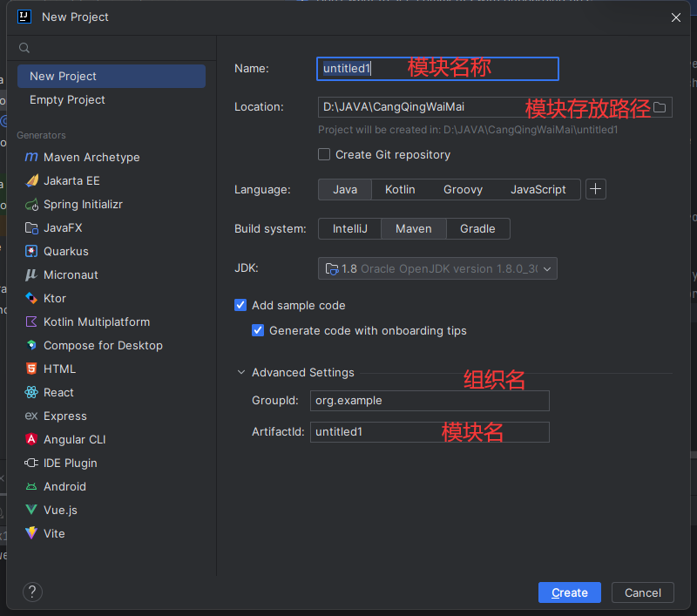Click the project Name input field

pos(437,69)
